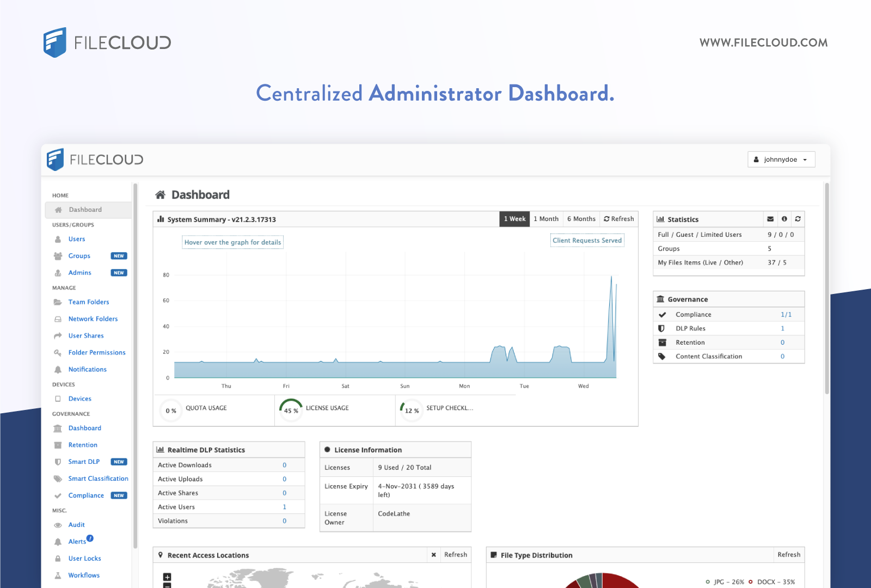Click the info icon in the Statistics panel
This screenshot has height=588, width=871.
(x=784, y=219)
